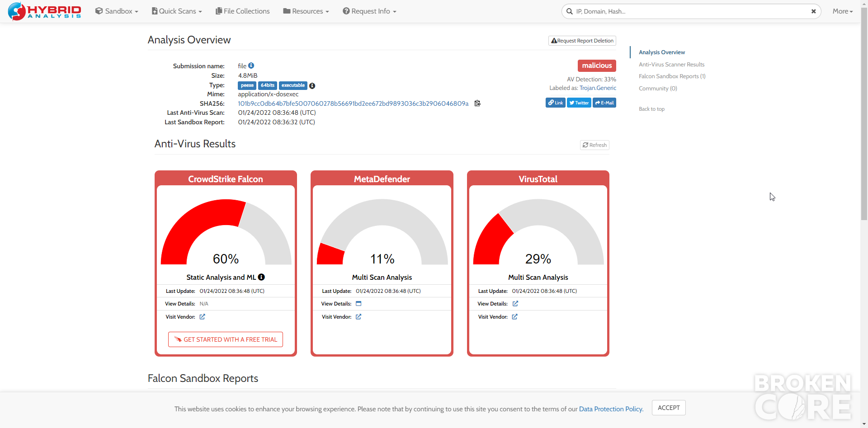Jump to Anti-Virus Scanner Results section
Image resolution: width=868 pixels, height=428 pixels.
[671, 65]
